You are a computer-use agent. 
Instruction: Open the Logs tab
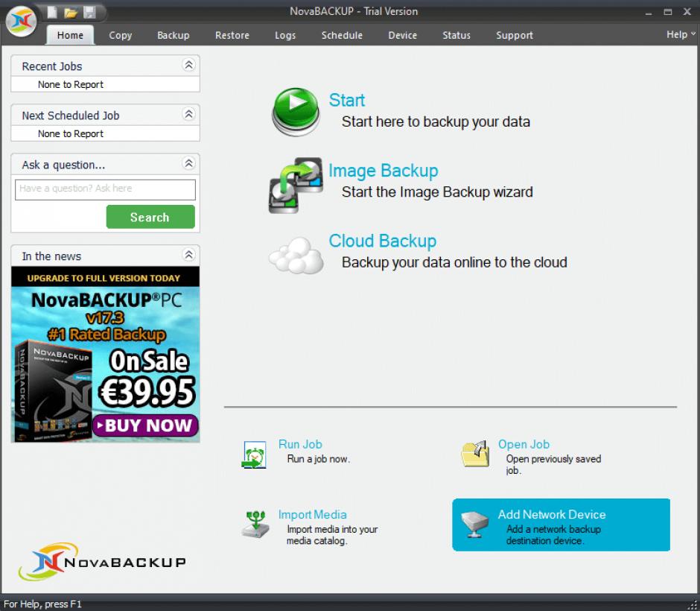[285, 35]
